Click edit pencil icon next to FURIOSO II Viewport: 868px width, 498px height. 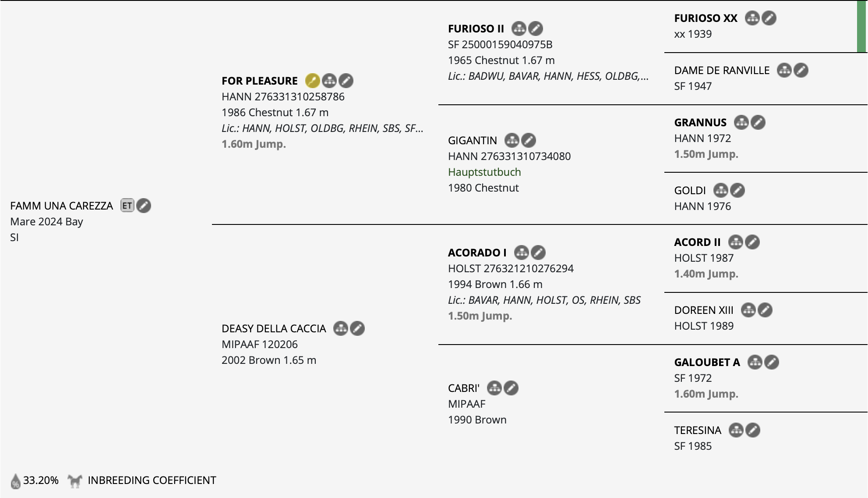pyautogui.click(x=536, y=28)
